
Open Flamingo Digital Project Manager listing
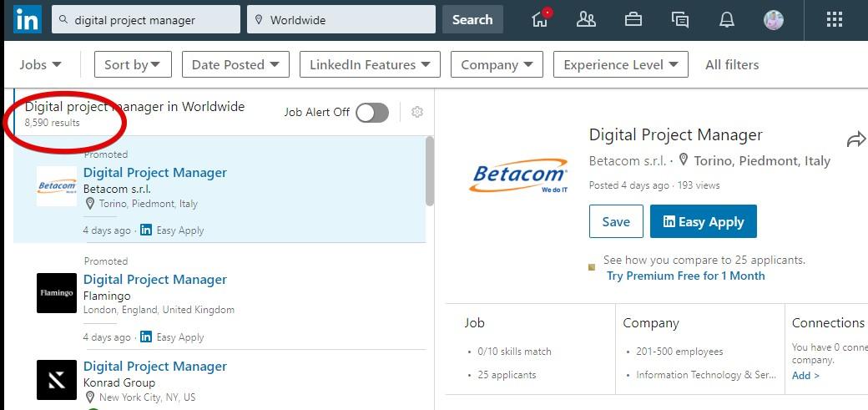[155, 280]
